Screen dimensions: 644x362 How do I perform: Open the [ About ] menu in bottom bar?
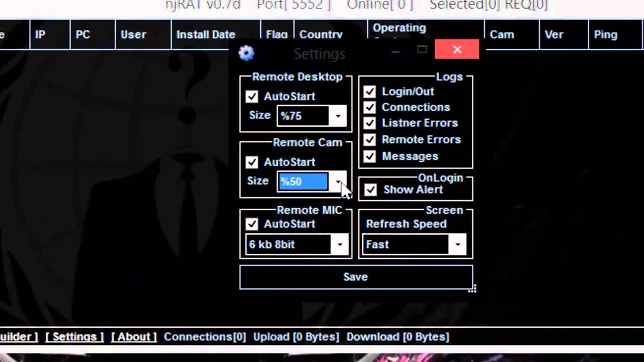[134, 337]
